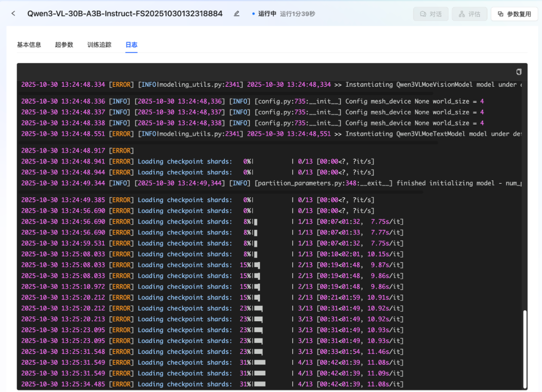
Task: Select log line timestamped 13:24:48.338
Action: click(x=252, y=123)
